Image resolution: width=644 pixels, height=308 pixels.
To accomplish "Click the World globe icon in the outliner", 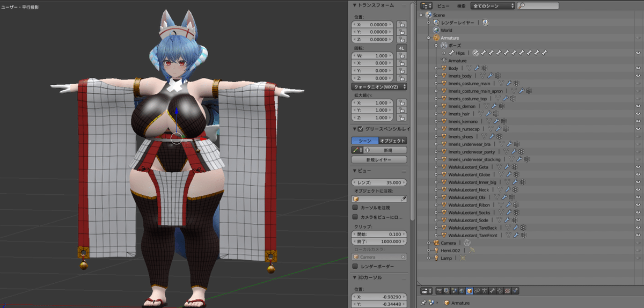I will pyautogui.click(x=436, y=30).
